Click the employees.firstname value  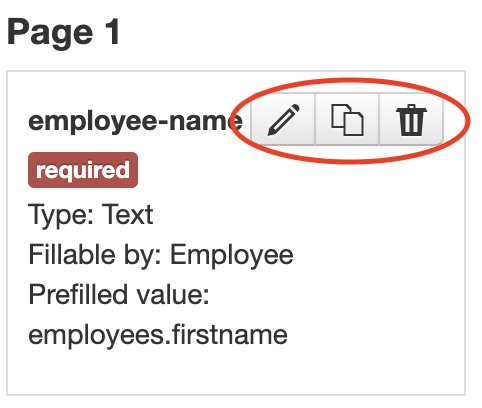coord(158,334)
